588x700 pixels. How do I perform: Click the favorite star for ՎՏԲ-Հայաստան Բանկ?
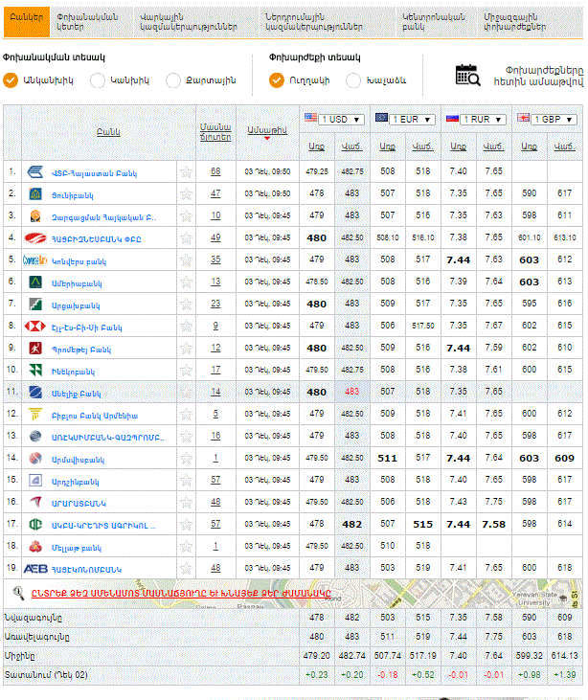pos(186,172)
